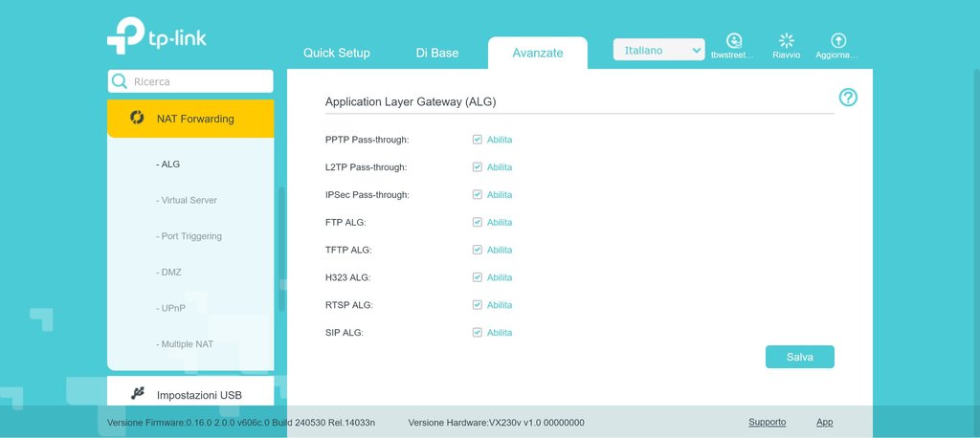Open the Italiano language dropdown
980x438 pixels.
[x=658, y=50]
